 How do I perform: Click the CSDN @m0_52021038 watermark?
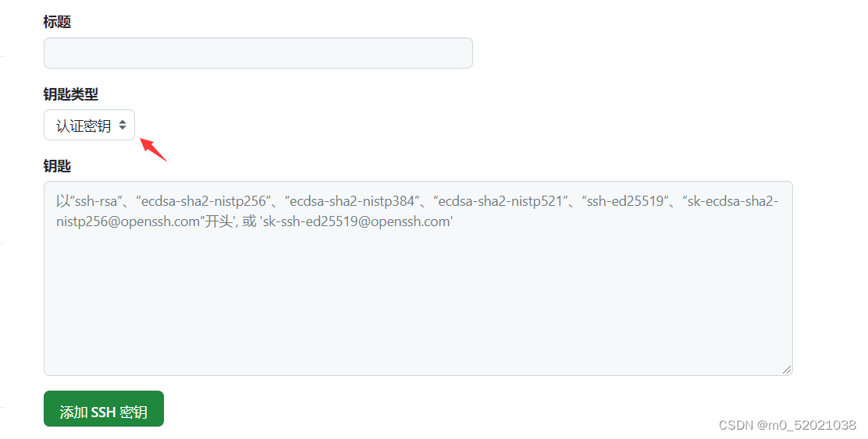(787, 425)
